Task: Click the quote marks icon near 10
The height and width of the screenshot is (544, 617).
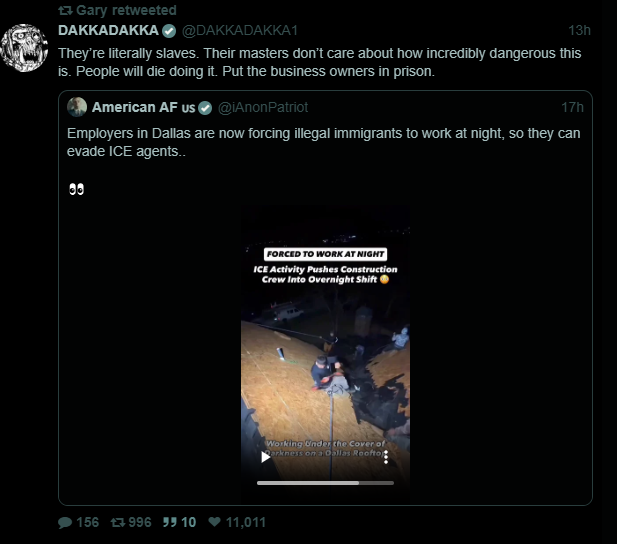Action: (x=170, y=522)
